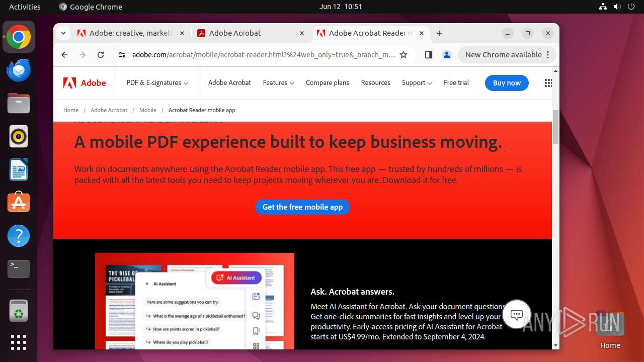The height and width of the screenshot is (362, 644).
Task: View site information icon in address bar
Action: pyautogui.click(x=122, y=55)
